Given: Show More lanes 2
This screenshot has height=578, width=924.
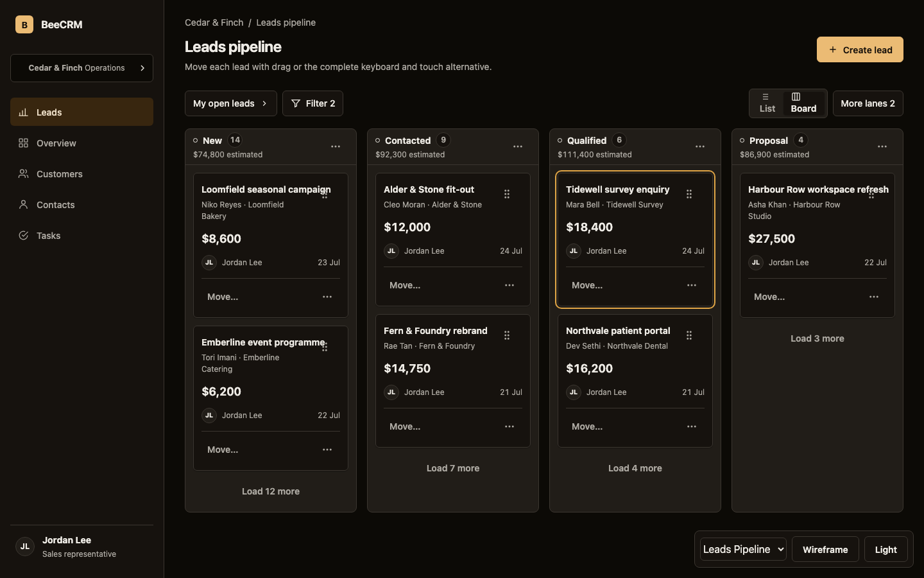Looking at the screenshot, I should pyautogui.click(x=868, y=103).
